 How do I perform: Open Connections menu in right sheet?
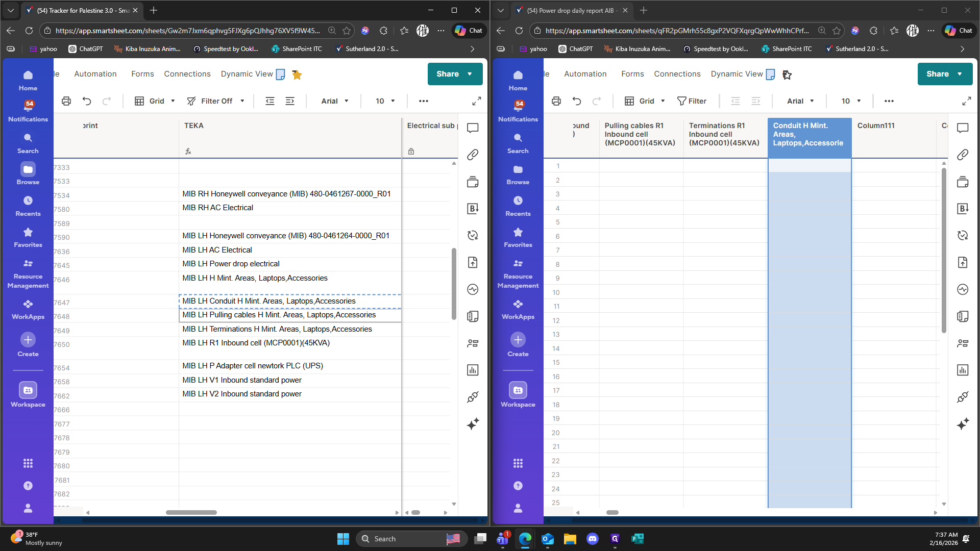677,74
